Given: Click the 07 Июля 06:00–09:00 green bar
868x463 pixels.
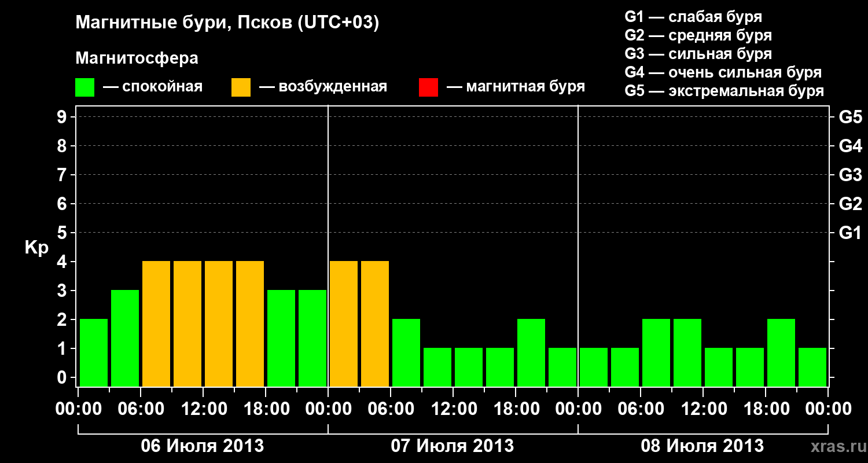Looking at the screenshot, I should [406, 352].
